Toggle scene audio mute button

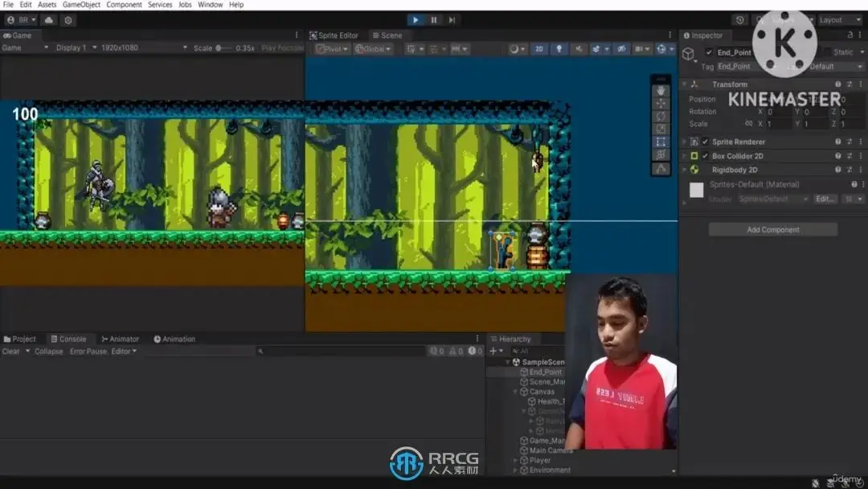point(579,49)
